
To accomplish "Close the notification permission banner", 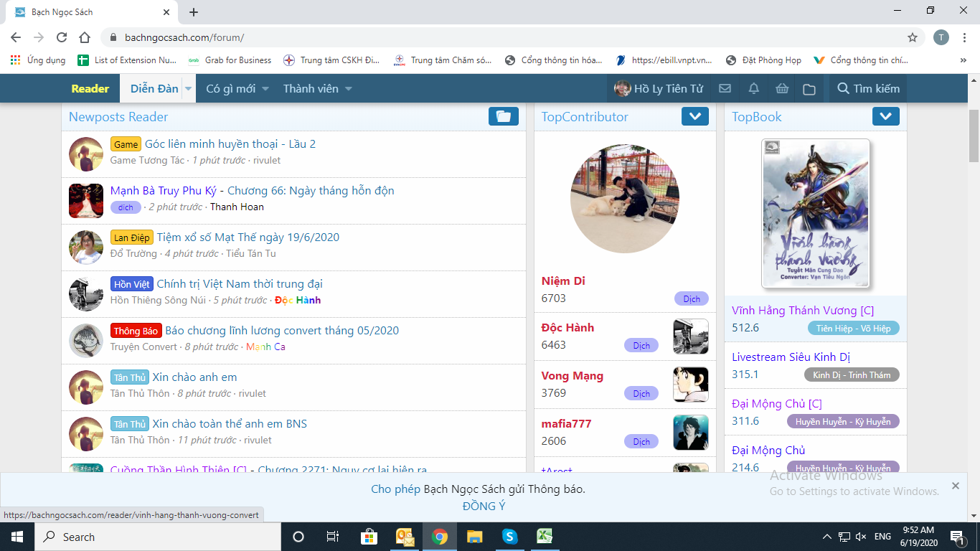I will click(x=955, y=486).
